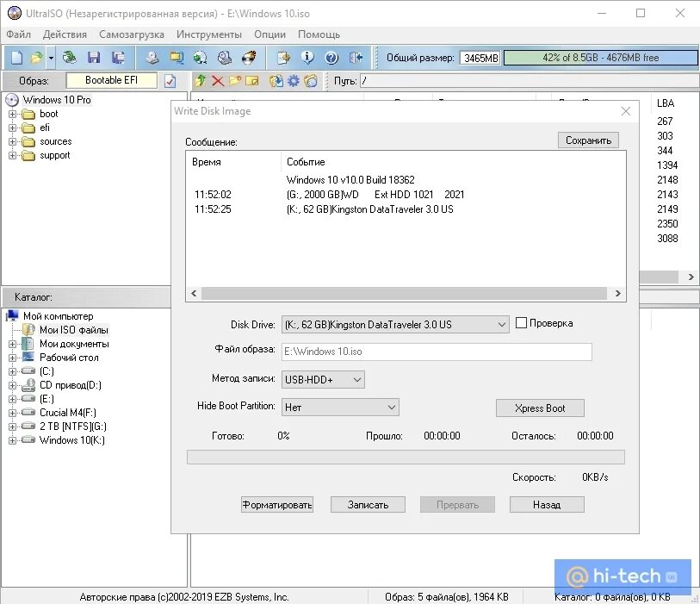This screenshot has width=700, height=604.
Task: Click the Save As multiple floppies icon
Action: tap(118, 58)
